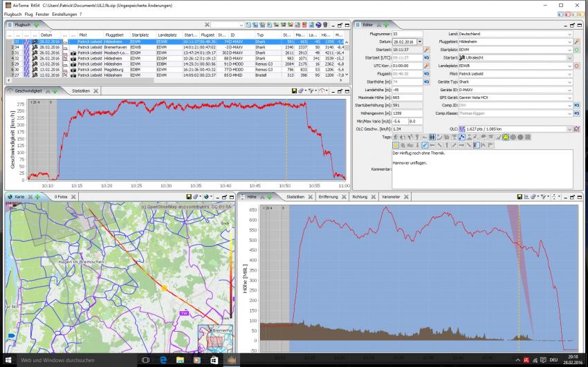Expand the Pilot dropdown with Patrick Liebold
This screenshot has height=367, width=588.
[x=569, y=73]
